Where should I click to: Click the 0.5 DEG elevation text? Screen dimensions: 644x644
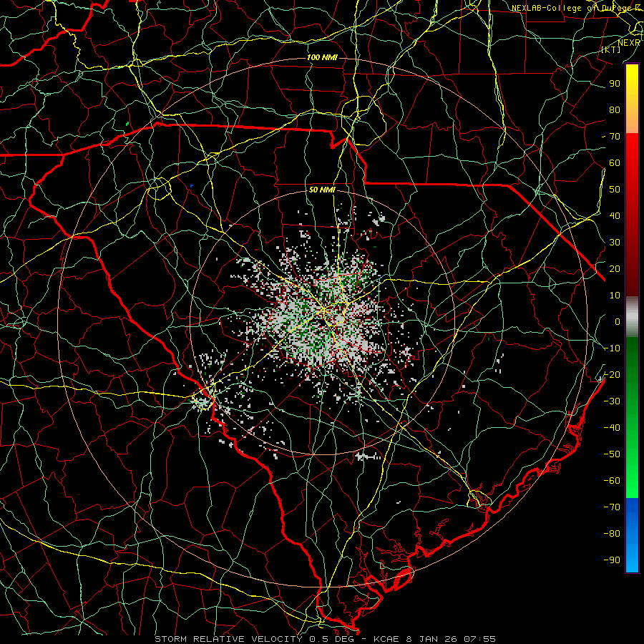(333, 639)
